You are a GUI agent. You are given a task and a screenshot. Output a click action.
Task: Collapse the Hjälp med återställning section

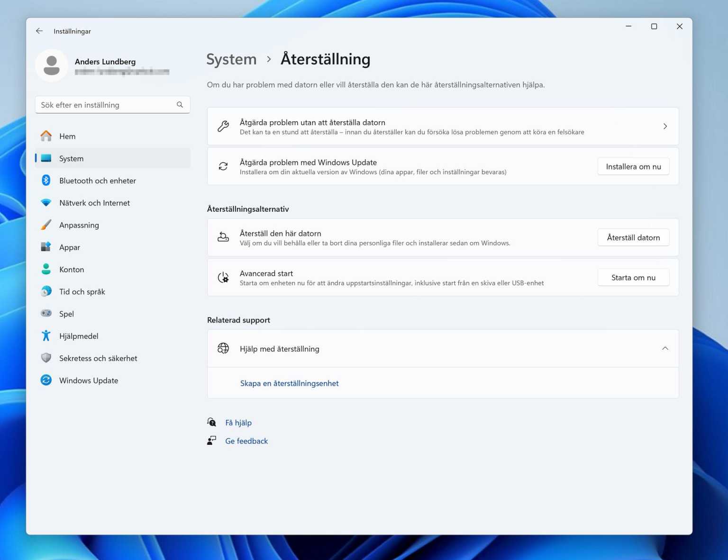click(x=665, y=348)
